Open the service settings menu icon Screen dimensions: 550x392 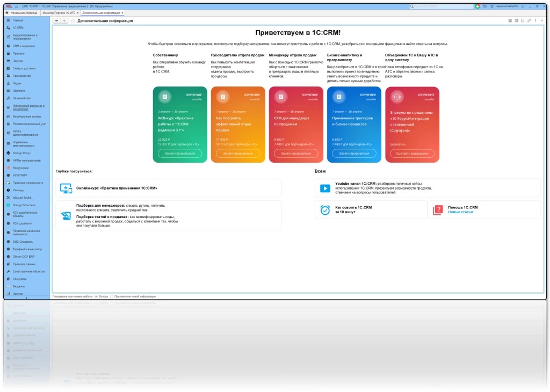pos(523,6)
